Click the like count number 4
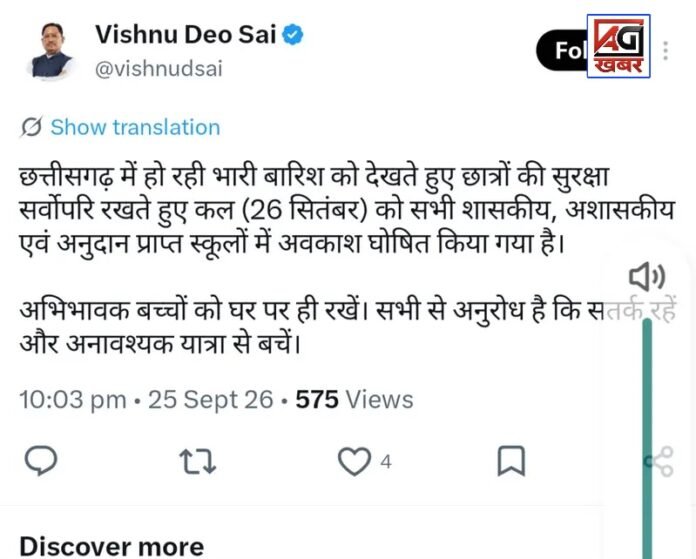Viewport: 696px width, 559px height. pos(386,462)
